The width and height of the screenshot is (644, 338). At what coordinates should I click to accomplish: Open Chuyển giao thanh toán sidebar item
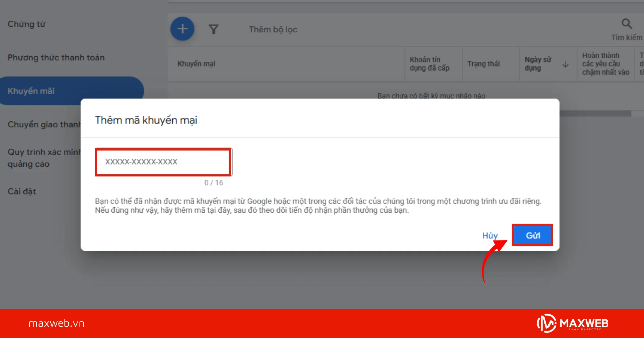44,124
